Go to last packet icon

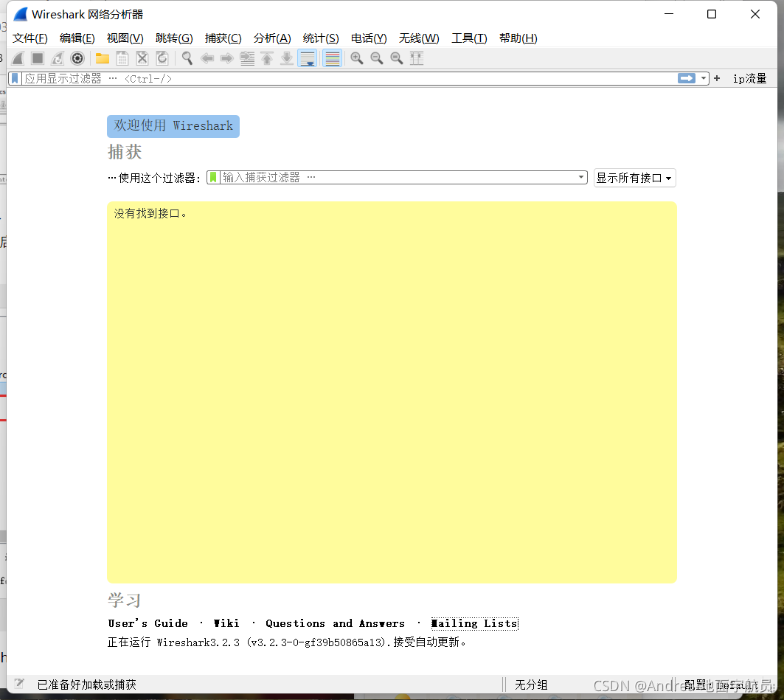(287, 58)
